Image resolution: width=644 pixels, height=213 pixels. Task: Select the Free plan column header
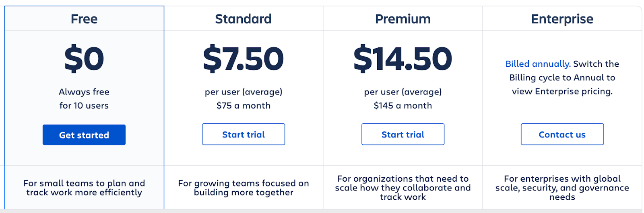(84, 19)
